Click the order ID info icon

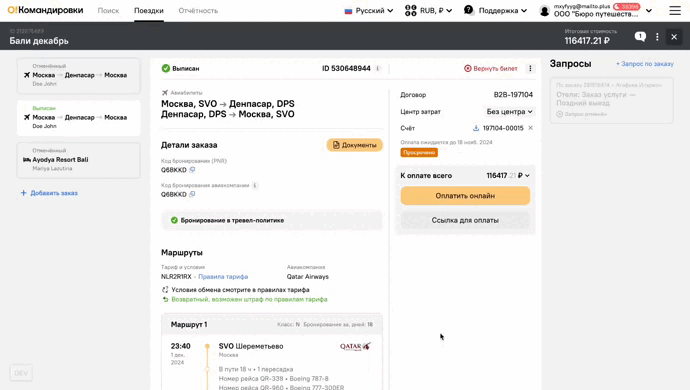point(378,69)
